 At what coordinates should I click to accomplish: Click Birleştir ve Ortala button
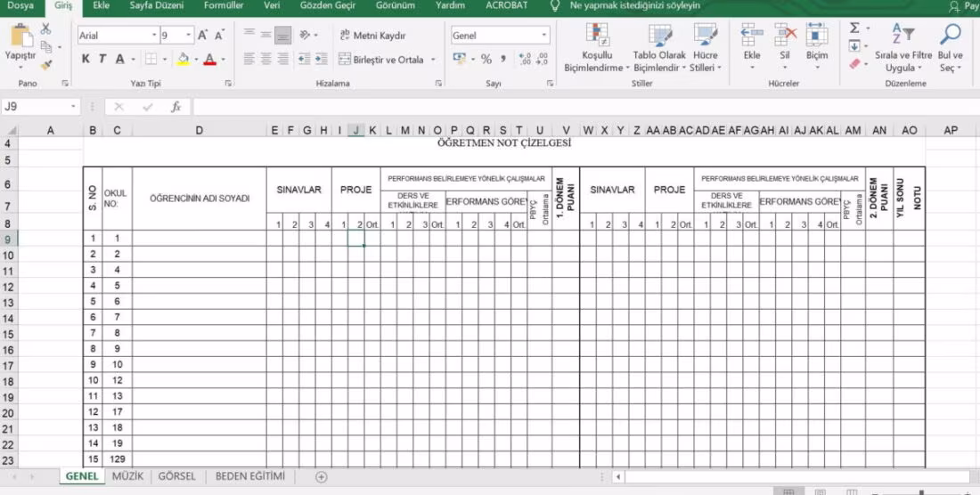[x=380, y=60]
